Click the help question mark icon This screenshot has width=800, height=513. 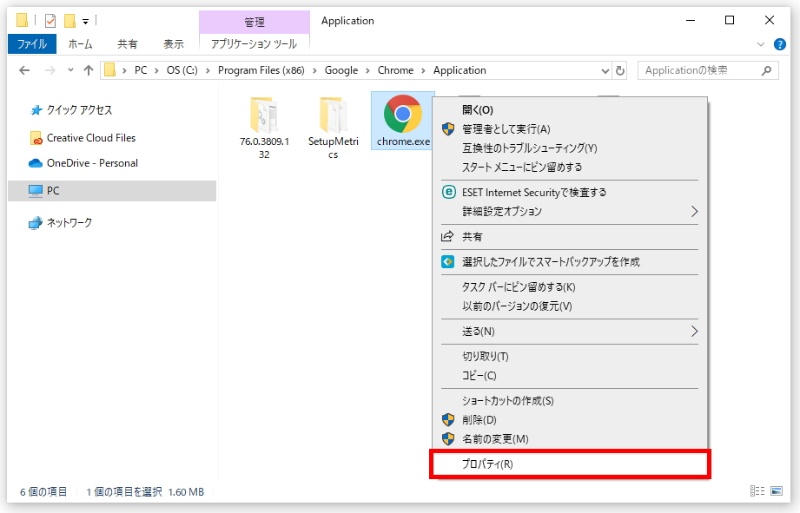tap(780, 44)
